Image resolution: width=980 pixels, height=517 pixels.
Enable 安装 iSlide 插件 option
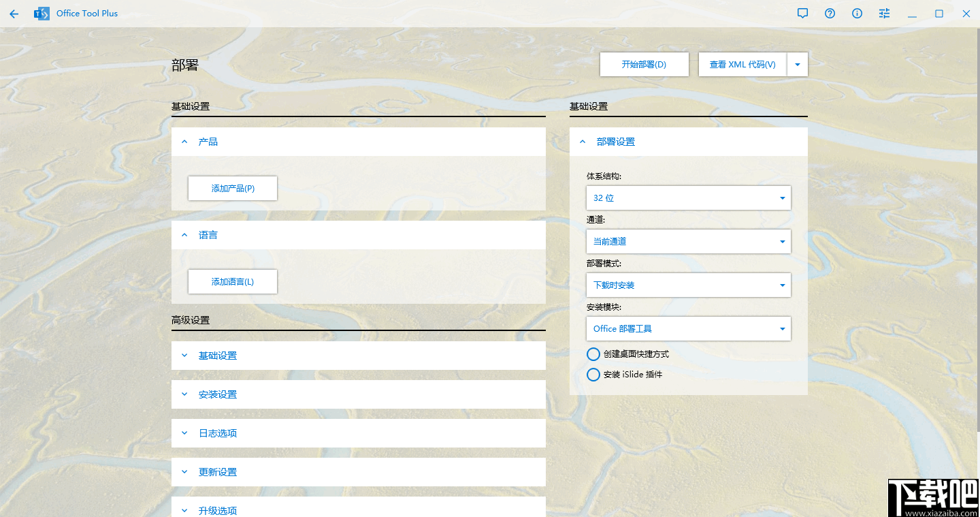pyautogui.click(x=593, y=374)
